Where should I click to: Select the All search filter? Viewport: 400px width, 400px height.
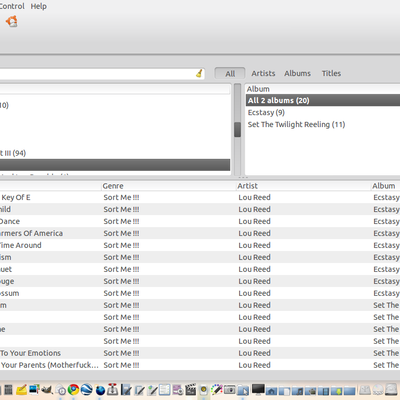tap(230, 74)
